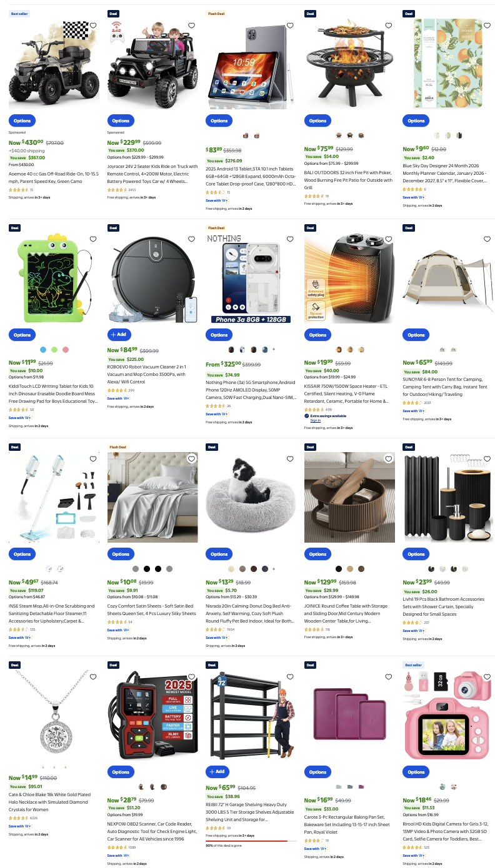Image resolution: width=495 pixels, height=868 pixels.
Task: Favorite the JOINICE round coffee table with the heart
Action: click(388, 458)
